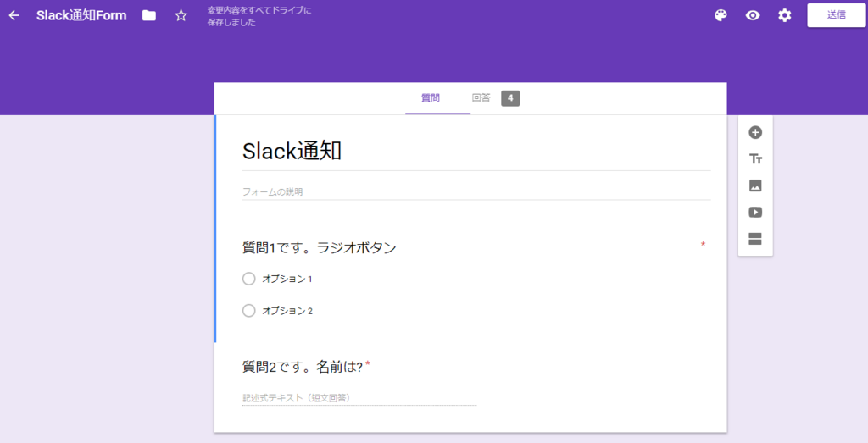This screenshot has width=868, height=443.
Task: Add an image via the image icon
Action: click(x=755, y=186)
